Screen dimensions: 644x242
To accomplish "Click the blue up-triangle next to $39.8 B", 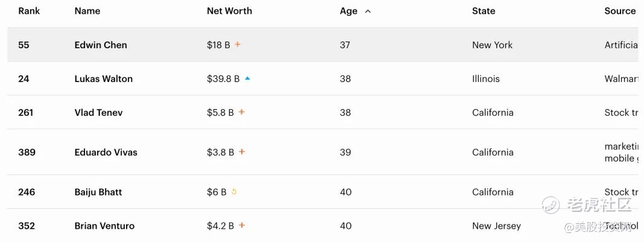I will click(x=247, y=78).
